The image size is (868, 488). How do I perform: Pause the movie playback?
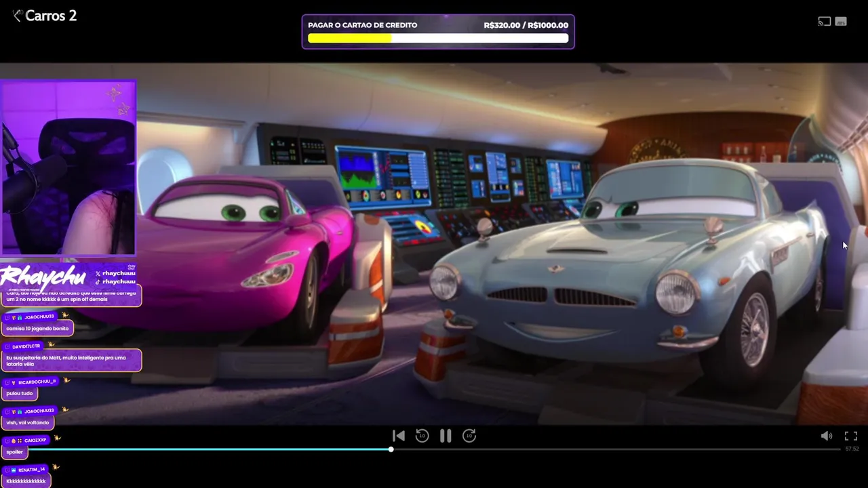[446, 436]
